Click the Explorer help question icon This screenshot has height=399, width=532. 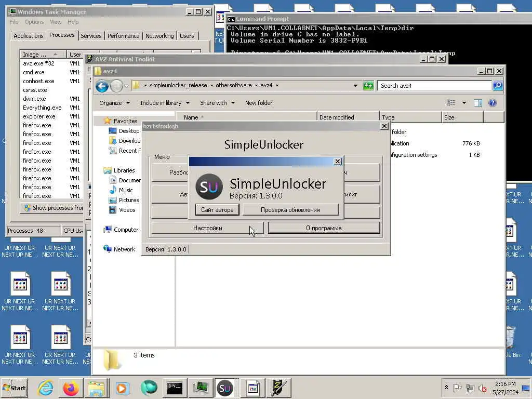pyautogui.click(x=493, y=103)
